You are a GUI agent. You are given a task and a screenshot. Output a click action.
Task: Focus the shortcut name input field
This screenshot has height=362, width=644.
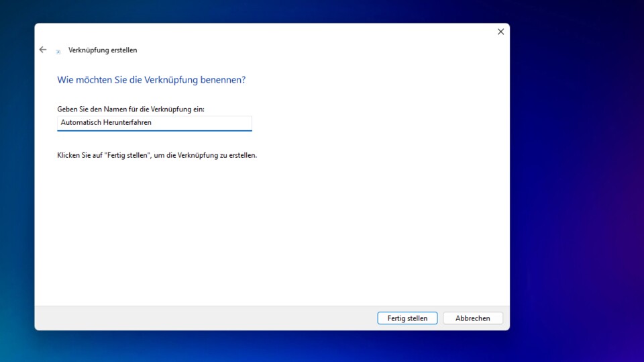point(154,123)
